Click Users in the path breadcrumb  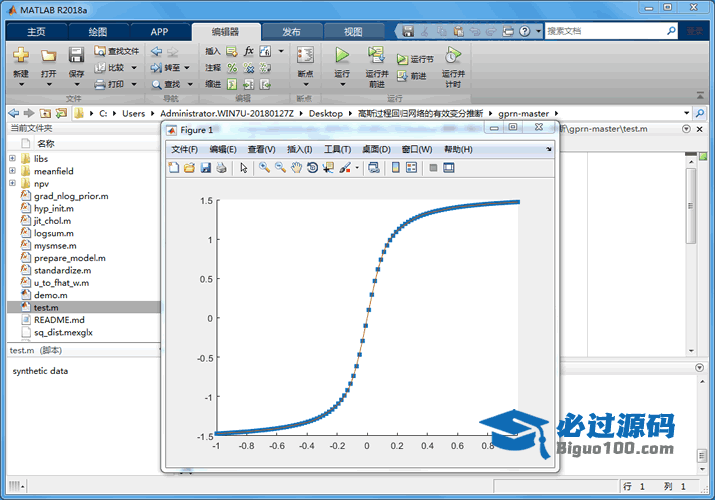point(133,113)
